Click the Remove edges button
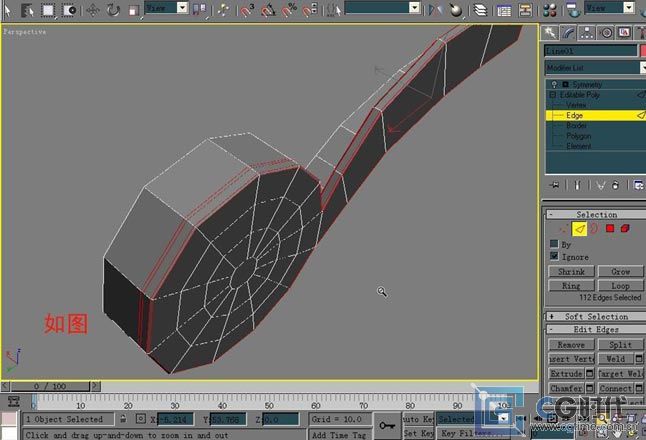This screenshot has height=440, width=646. (571, 344)
